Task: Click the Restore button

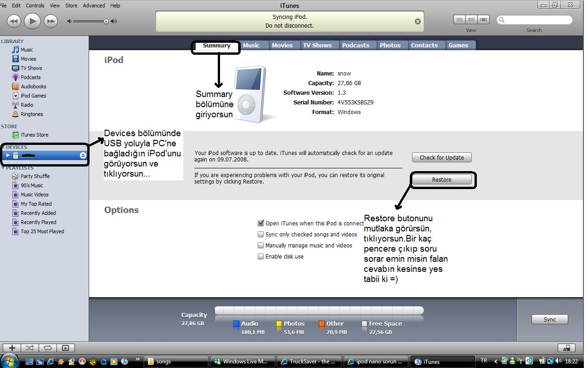Action: pos(442,180)
